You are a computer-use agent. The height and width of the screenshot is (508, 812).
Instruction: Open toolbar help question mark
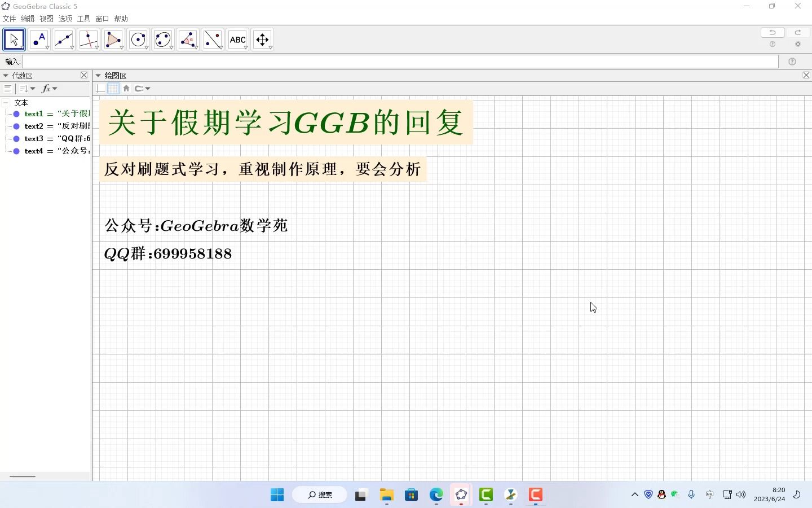(773, 45)
